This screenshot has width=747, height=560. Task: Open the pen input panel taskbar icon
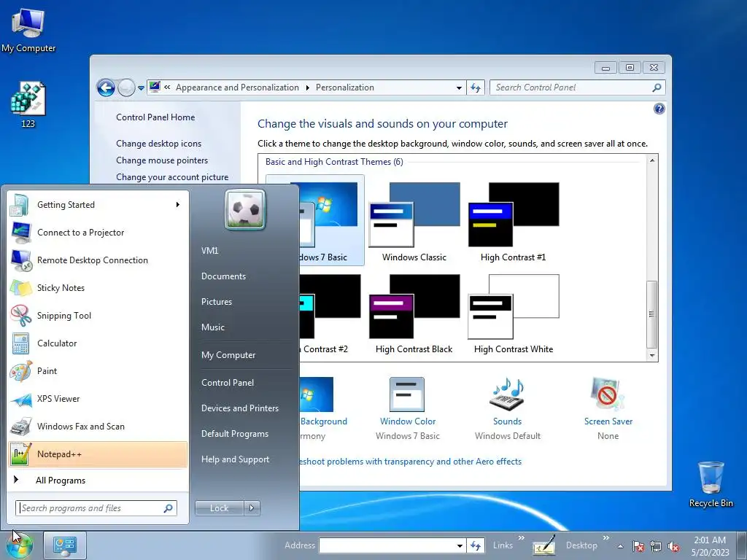pyautogui.click(x=544, y=545)
